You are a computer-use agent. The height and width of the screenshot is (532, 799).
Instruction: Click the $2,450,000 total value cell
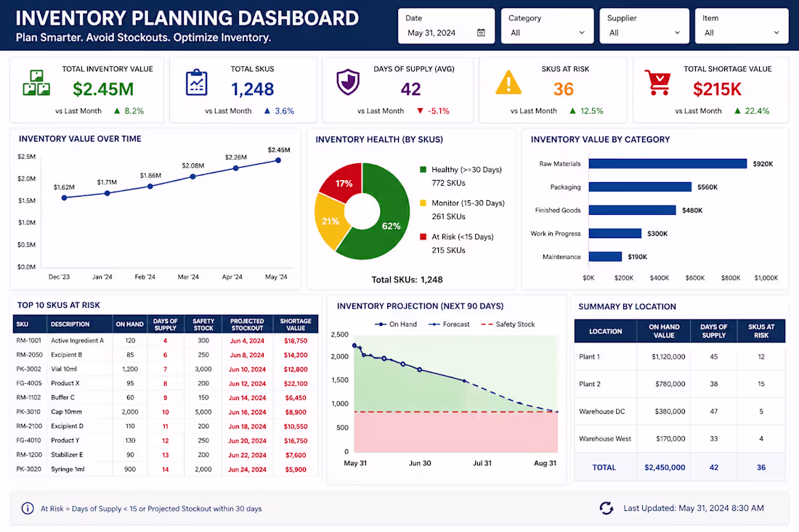(x=665, y=467)
